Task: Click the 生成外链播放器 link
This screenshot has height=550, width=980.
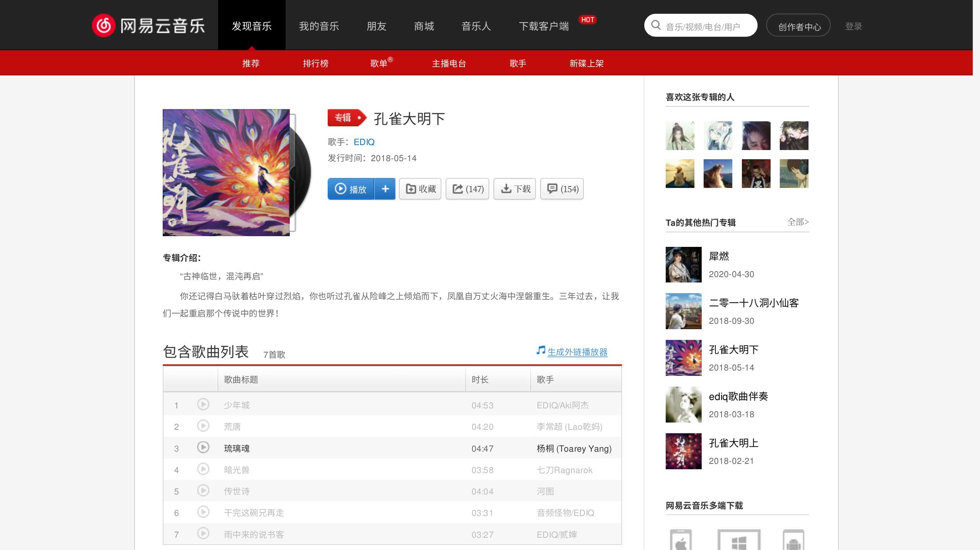Action: (x=577, y=352)
